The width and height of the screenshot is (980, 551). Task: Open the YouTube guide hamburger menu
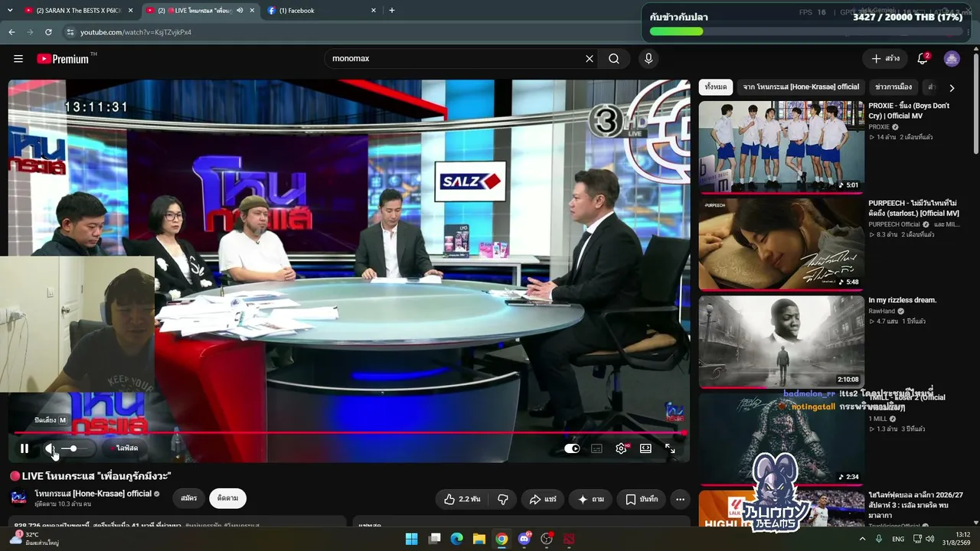pos(18,59)
